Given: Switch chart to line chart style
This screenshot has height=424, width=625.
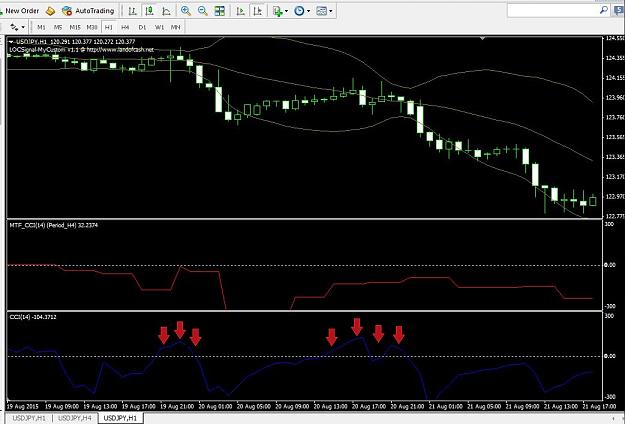Looking at the screenshot, I should [x=167, y=11].
